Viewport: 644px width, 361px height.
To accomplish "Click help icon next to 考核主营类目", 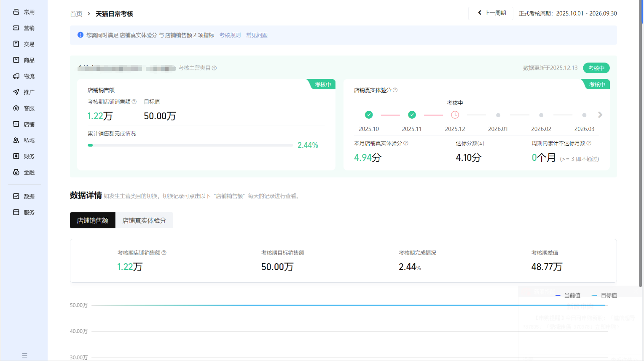I will click(214, 68).
